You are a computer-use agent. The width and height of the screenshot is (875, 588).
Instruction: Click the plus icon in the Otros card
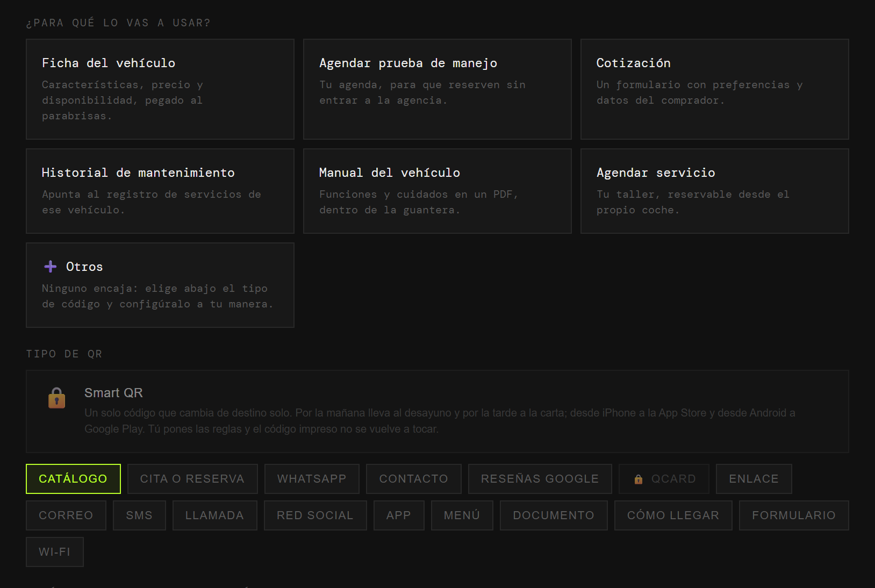point(51,267)
